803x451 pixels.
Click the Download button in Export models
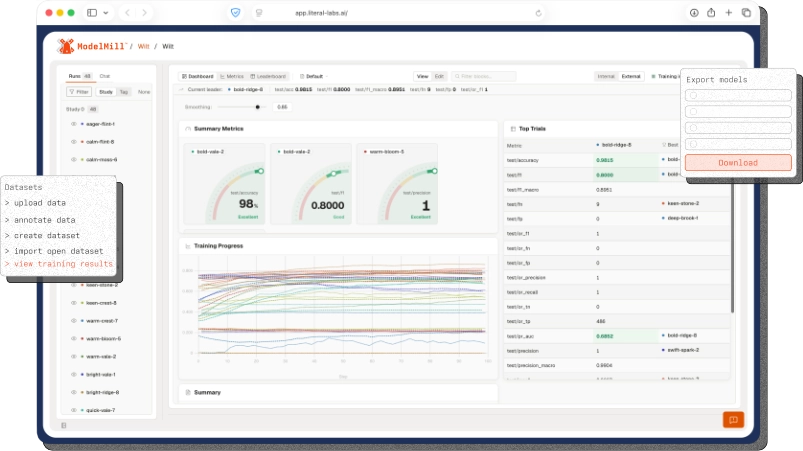point(738,163)
